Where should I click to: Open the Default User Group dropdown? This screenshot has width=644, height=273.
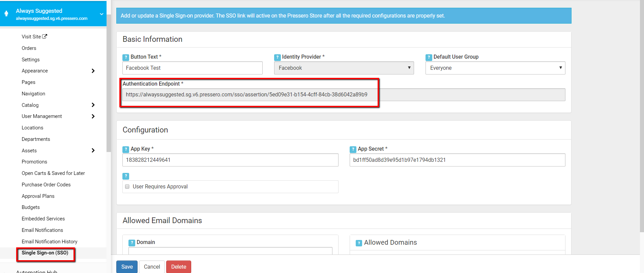pos(495,68)
